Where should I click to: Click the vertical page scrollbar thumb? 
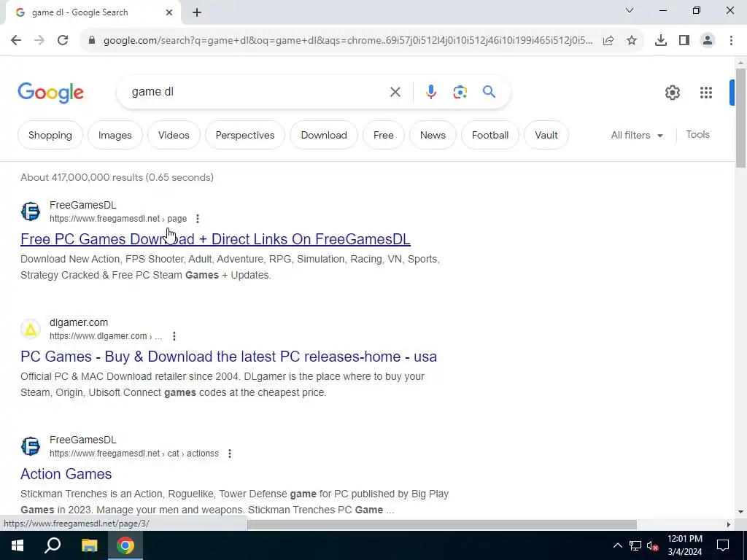pyautogui.click(x=740, y=117)
